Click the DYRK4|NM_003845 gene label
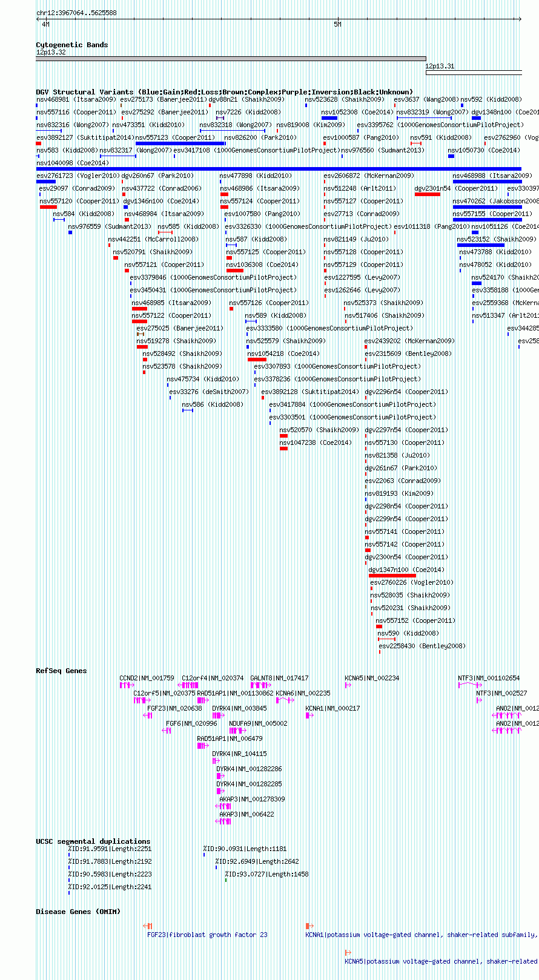 (239, 708)
